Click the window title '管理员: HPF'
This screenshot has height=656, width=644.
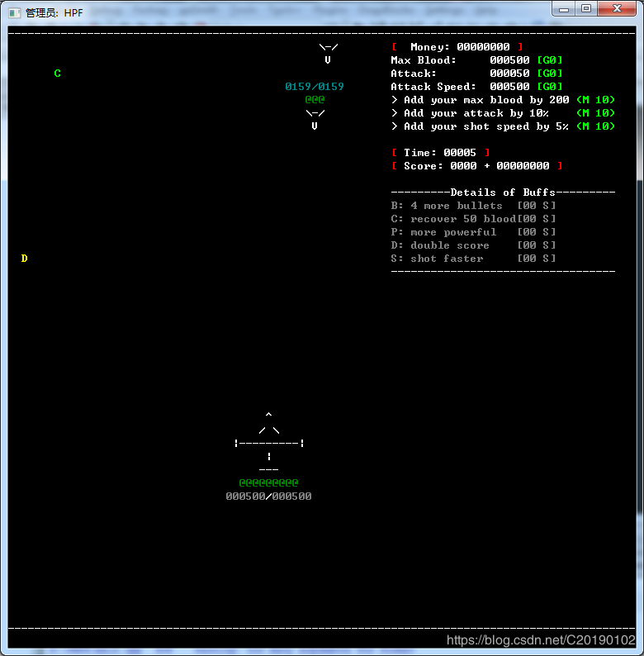pos(54,13)
